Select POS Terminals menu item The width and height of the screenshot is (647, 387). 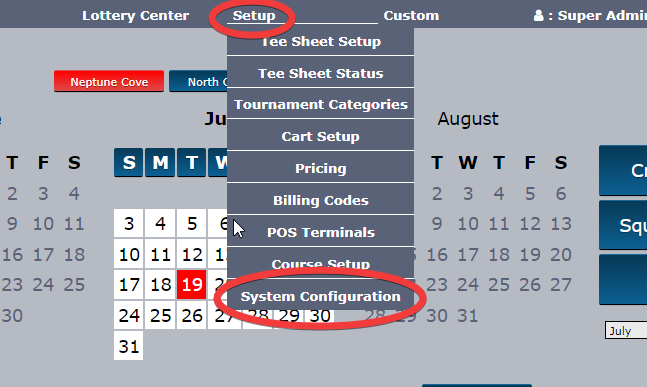pyautogui.click(x=321, y=232)
